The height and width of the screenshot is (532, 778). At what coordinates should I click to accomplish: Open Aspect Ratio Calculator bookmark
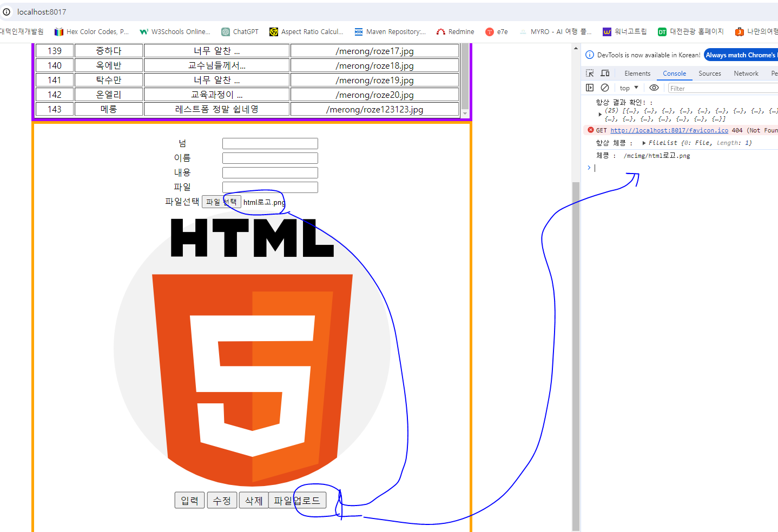pyautogui.click(x=306, y=32)
